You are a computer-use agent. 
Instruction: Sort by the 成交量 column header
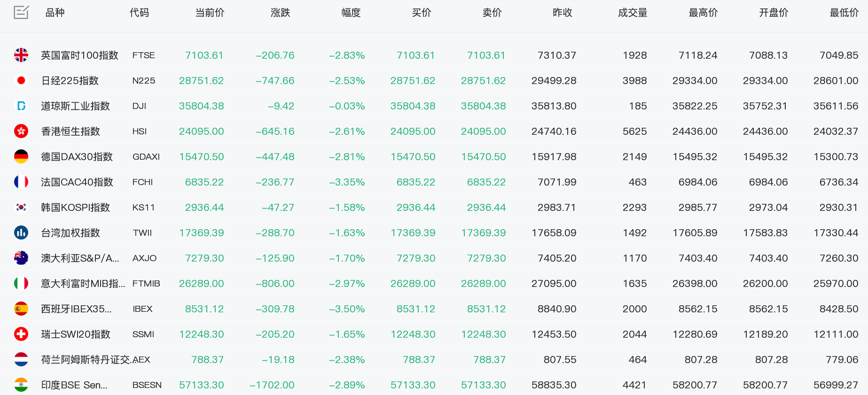[x=633, y=13]
